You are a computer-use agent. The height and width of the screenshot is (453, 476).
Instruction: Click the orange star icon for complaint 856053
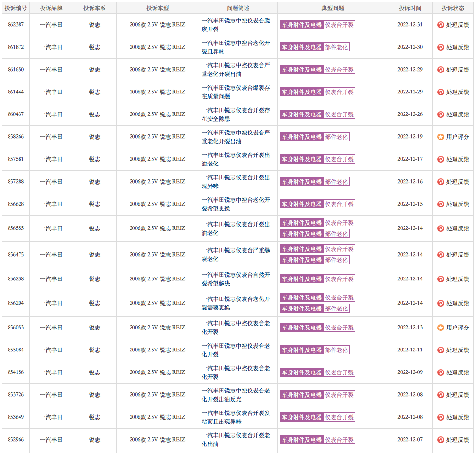point(441,328)
